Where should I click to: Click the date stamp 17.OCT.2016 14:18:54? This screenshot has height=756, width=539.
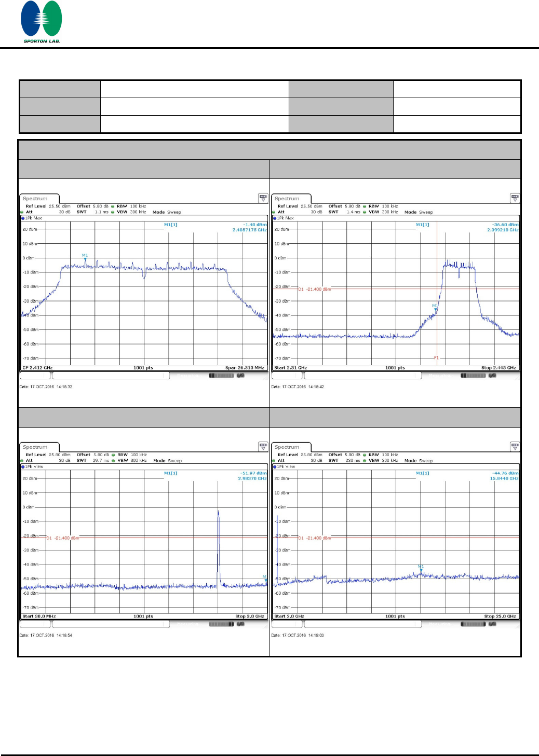coord(46,635)
